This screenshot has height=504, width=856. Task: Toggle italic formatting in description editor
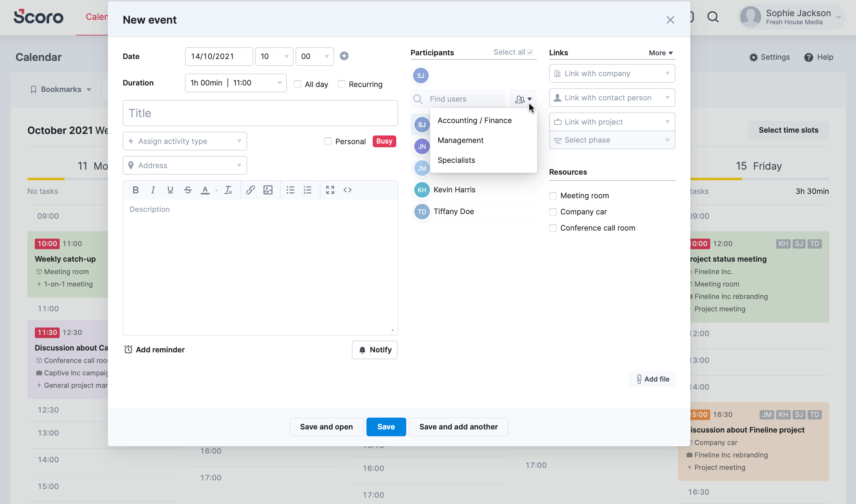[x=153, y=190]
